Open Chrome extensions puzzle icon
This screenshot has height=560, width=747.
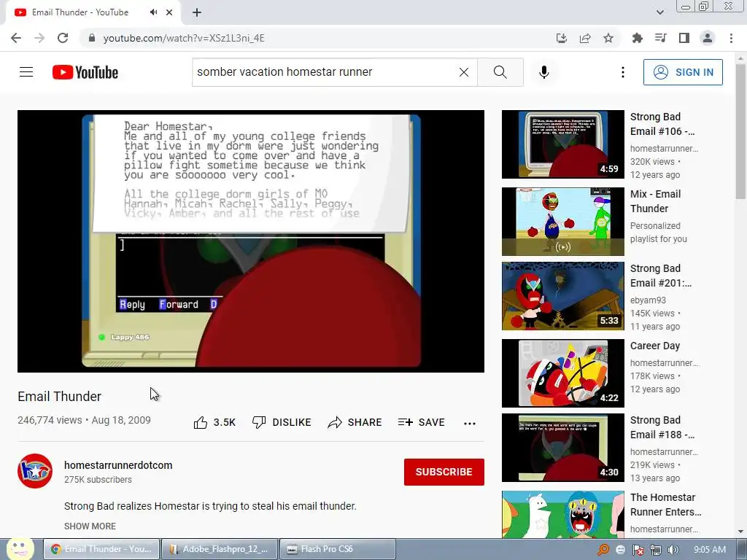pyautogui.click(x=638, y=38)
